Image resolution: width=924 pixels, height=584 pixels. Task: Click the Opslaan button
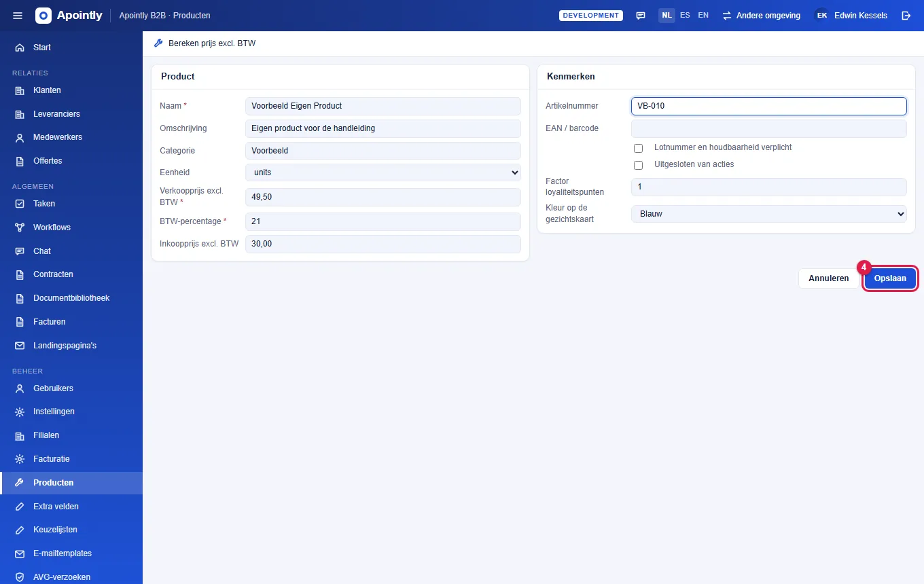[x=890, y=278]
